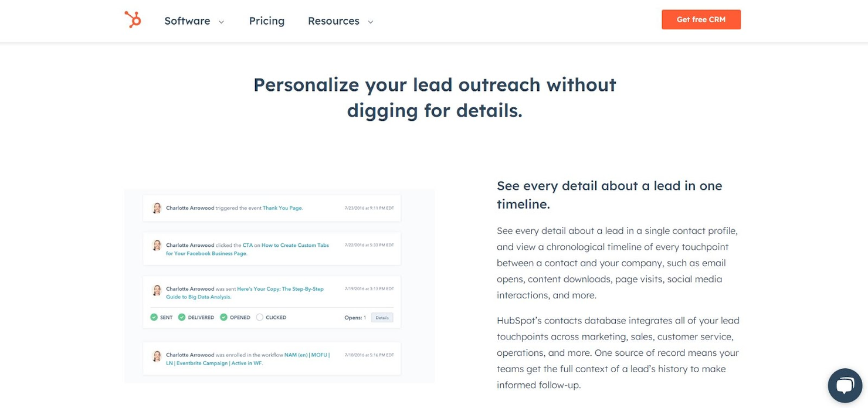This screenshot has width=868, height=408.
Task: Select Pricing in the top navigation
Action: [x=266, y=21]
